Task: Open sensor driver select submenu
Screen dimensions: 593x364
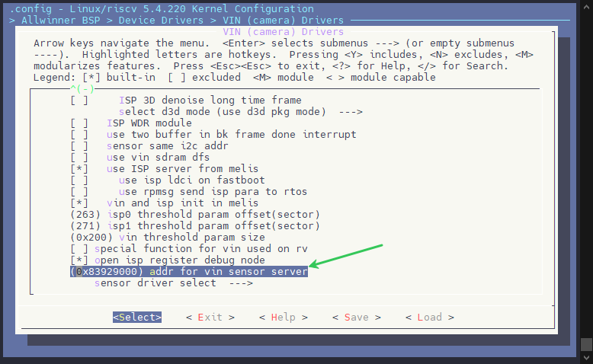Action: tap(174, 283)
